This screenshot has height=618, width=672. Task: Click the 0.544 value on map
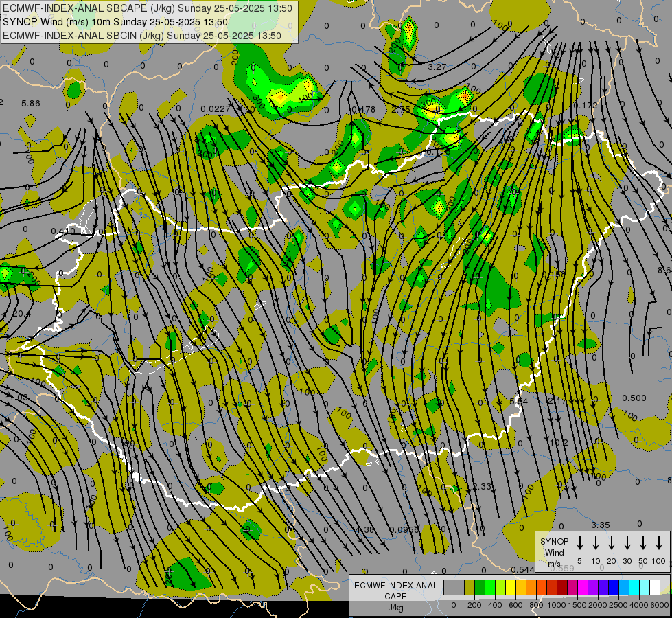[523, 569]
